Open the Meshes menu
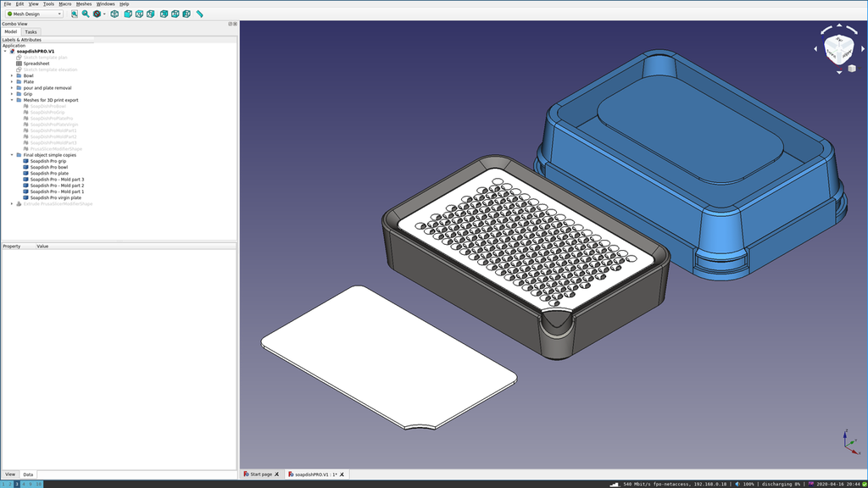868x488 pixels. (x=84, y=4)
